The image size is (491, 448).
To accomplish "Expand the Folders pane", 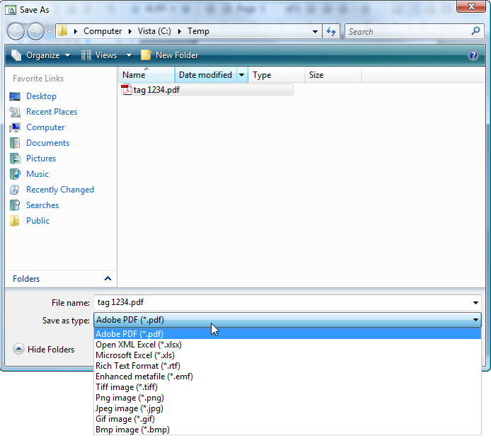I will coord(108,279).
